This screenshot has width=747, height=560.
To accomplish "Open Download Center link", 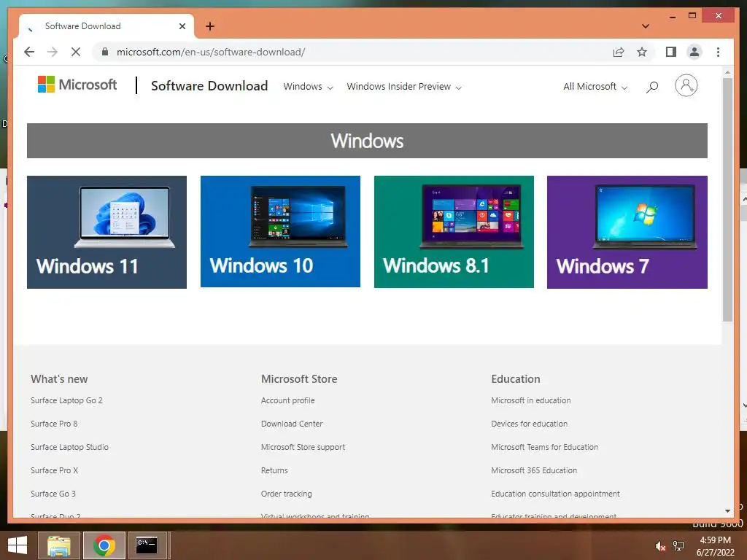I will pos(292,424).
